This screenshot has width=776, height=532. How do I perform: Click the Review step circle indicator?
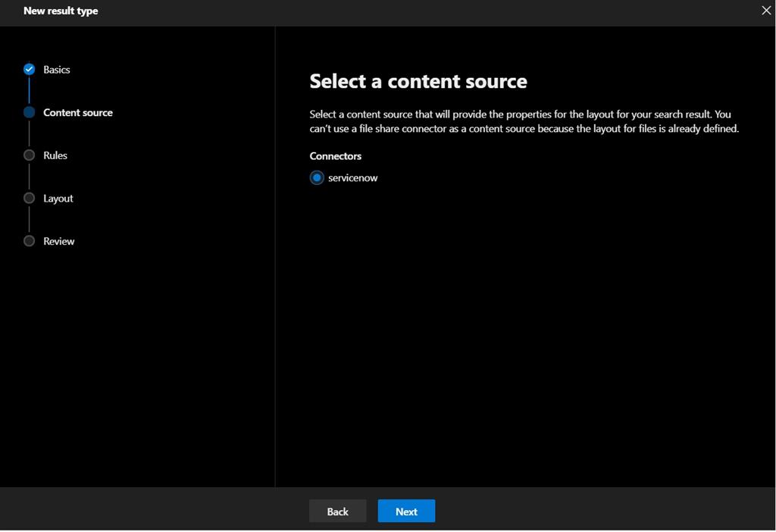[29, 241]
